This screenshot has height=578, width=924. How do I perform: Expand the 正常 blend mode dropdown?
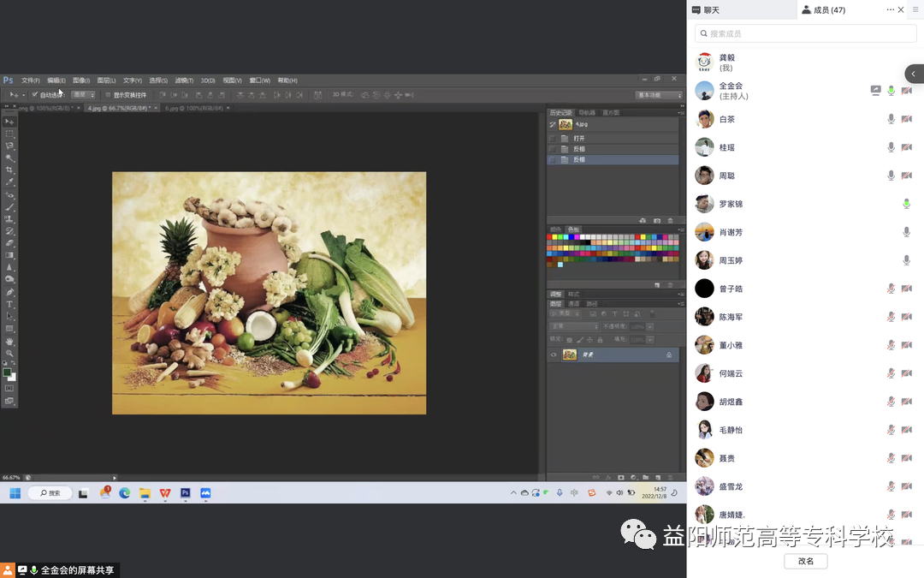point(574,326)
